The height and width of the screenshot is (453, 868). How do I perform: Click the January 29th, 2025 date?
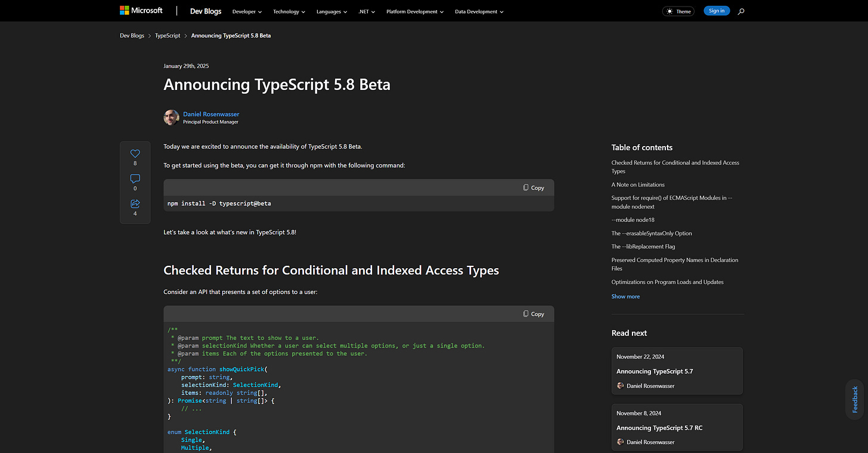click(186, 66)
